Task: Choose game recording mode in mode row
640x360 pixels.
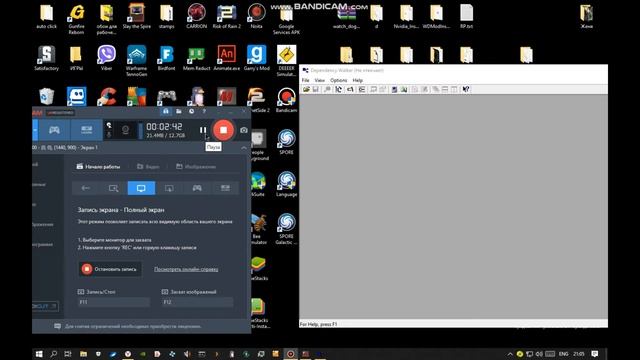Action: click(x=197, y=188)
